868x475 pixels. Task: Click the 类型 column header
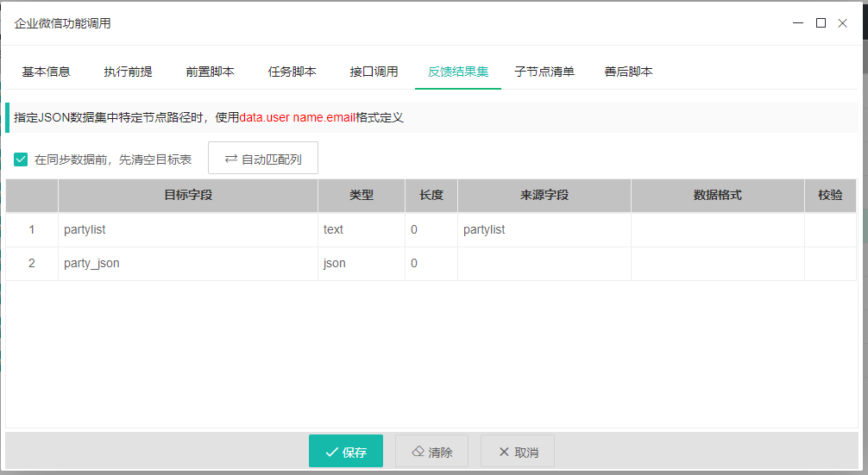click(x=362, y=195)
